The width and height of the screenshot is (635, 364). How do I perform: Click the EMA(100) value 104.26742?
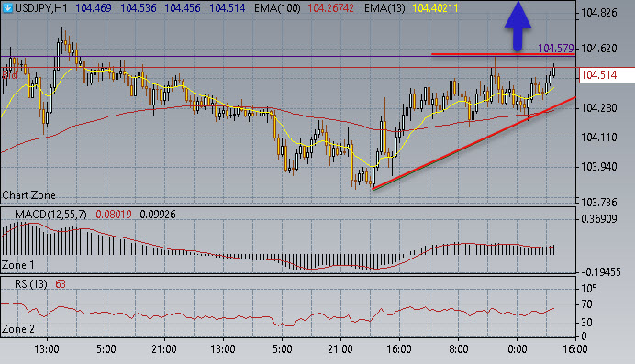tap(331, 8)
